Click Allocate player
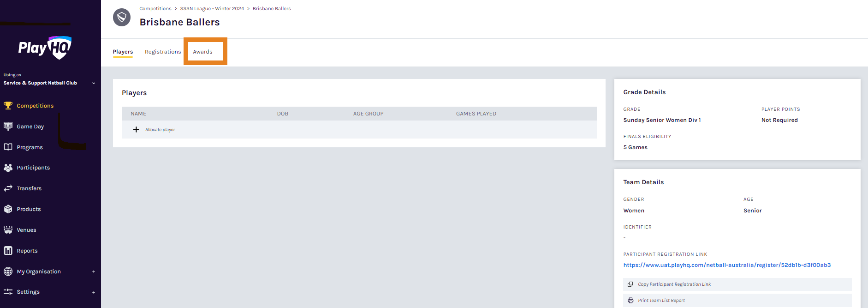 click(x=160, y=130)
